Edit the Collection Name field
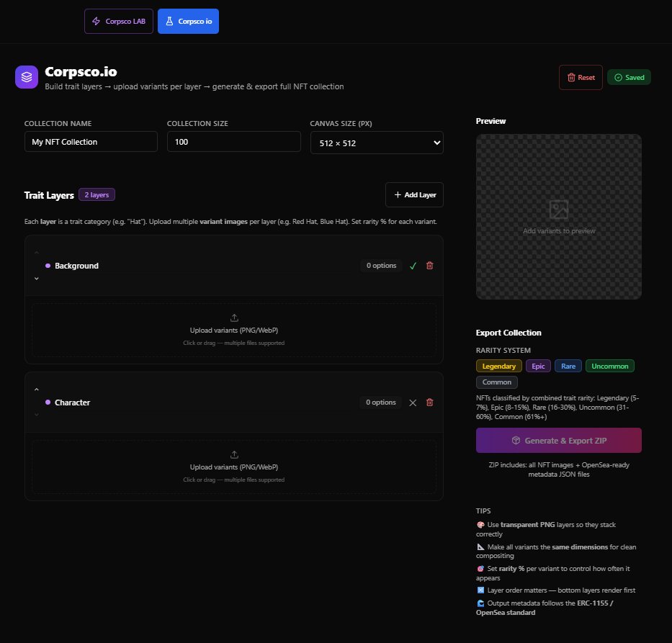Viewport: 672px width, 643px height. point(91,142)
